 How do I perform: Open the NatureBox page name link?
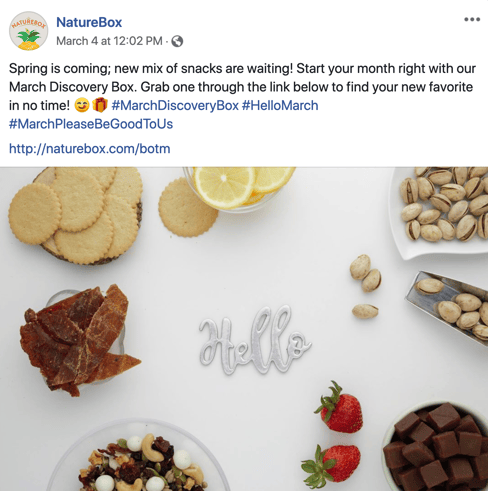tap(89, 22)
